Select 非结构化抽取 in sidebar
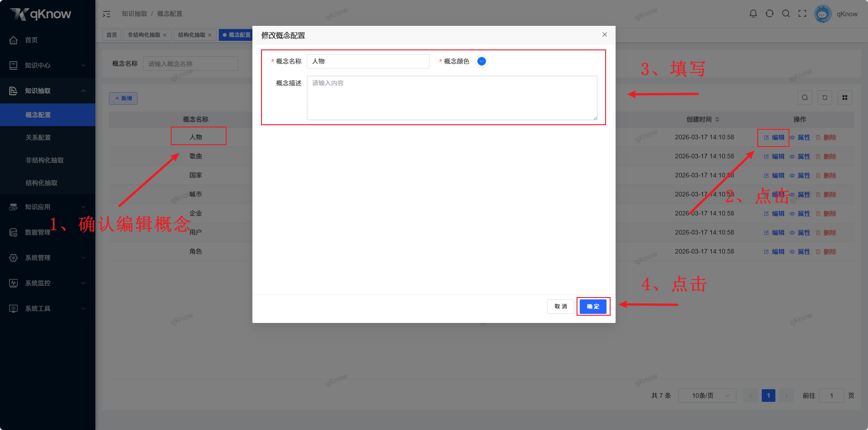This screenshot has width=868, height=430. click(48, 160)
